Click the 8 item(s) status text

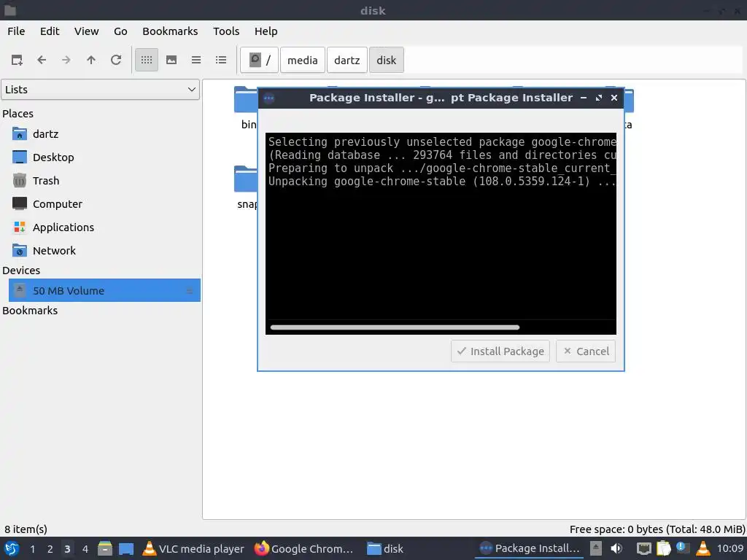[26, 529]
